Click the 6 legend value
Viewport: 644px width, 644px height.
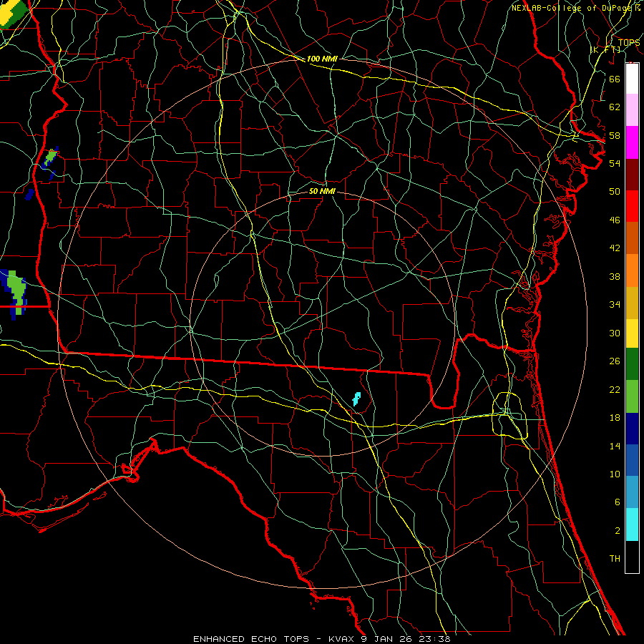pyautogui.click(x=617, y=502)
